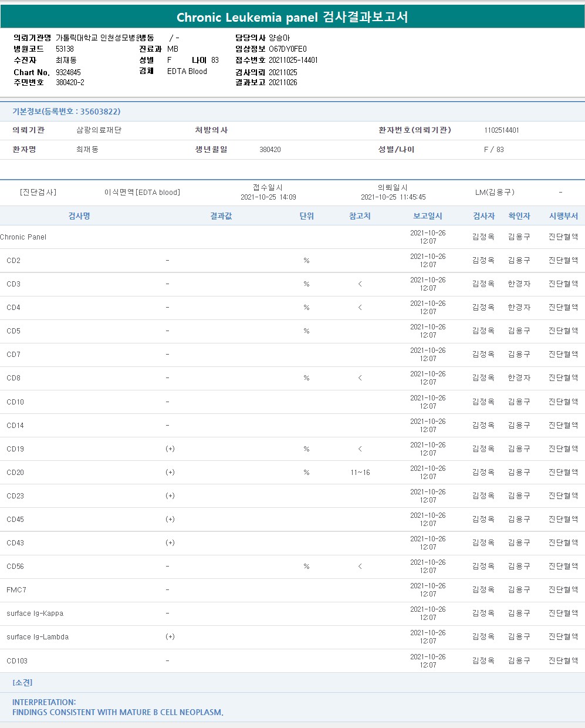585x728 pixels.
Task: Click the 보고일시 column header
Action: [428, 216]
